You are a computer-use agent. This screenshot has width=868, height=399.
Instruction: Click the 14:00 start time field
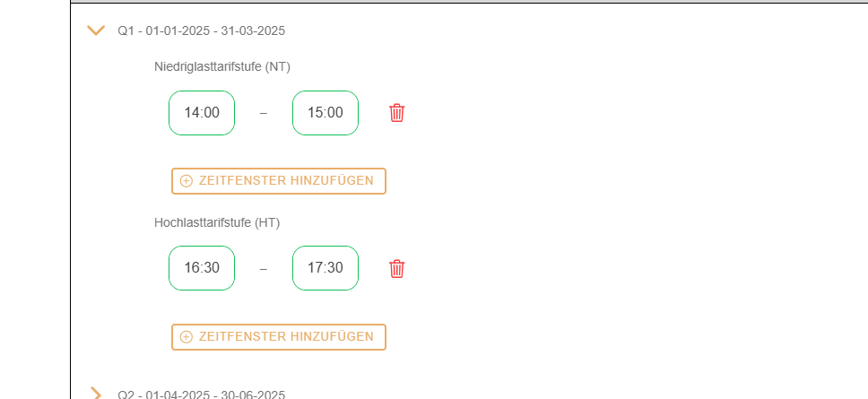tap(202, 113)
